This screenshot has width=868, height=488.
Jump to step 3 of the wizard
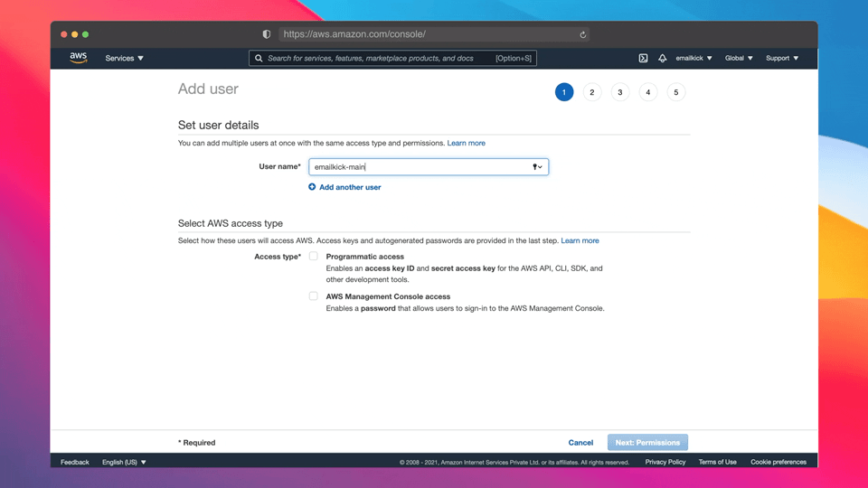620,92
